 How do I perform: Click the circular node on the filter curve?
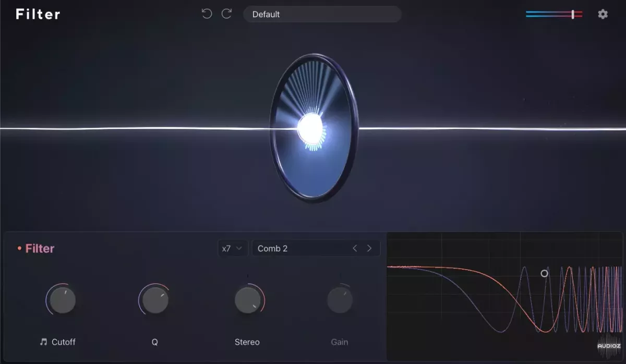[544, 273]
